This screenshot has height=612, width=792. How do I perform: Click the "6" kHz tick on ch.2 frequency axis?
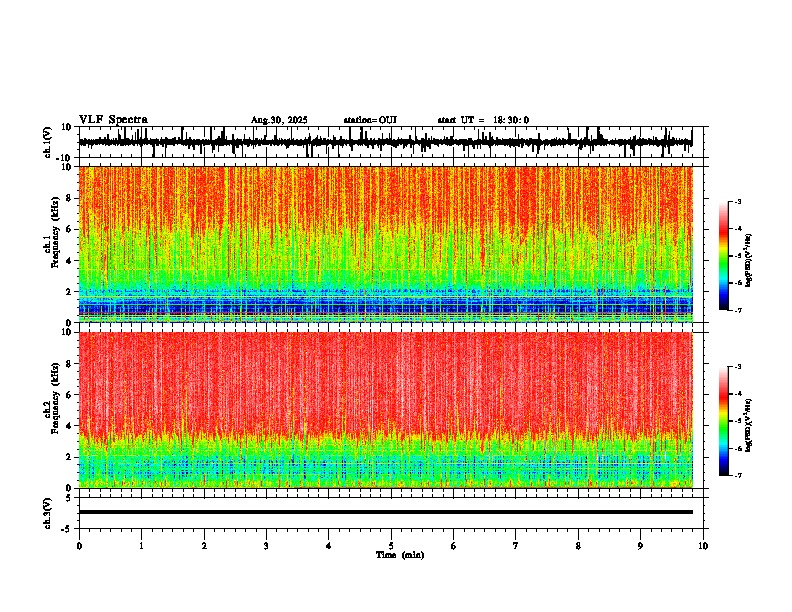pos(70,395)
